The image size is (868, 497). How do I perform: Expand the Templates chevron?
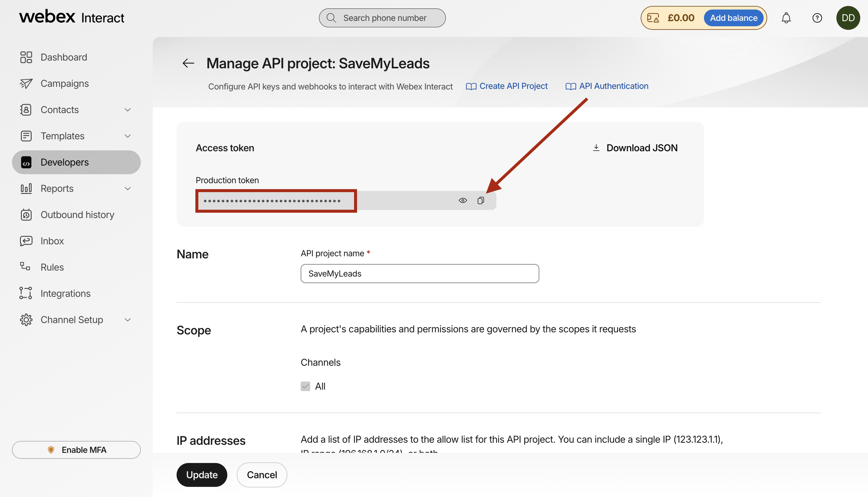[128, 136]
